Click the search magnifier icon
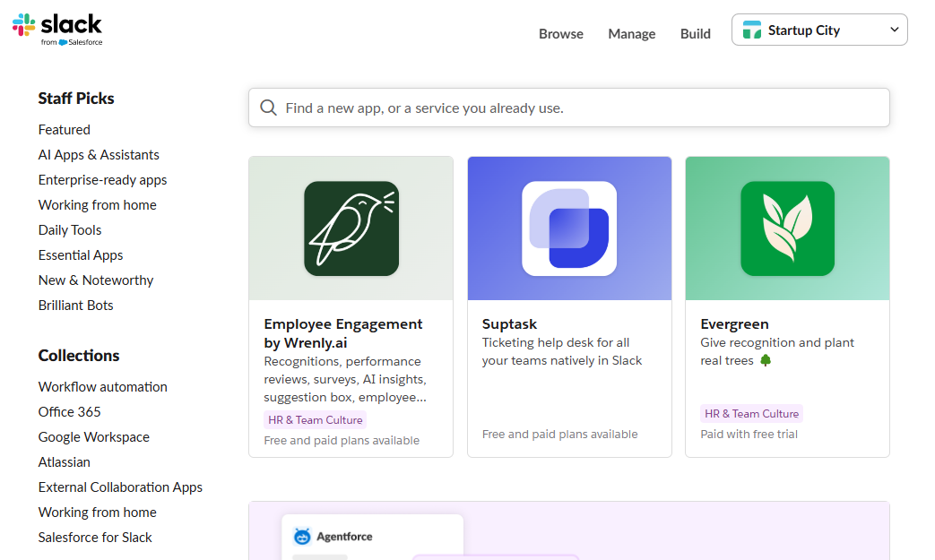The image size is (935, 560). coord(268,108)
